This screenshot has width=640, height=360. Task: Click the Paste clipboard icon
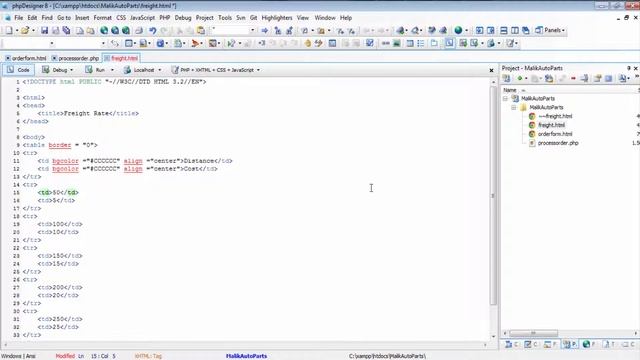coord(201,30)
